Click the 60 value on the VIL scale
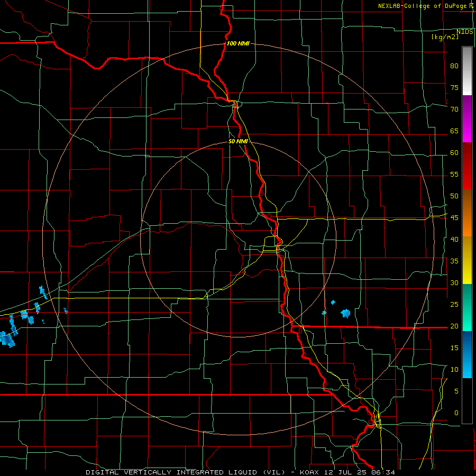The width and height of the screenshot is (476, 476). (454, 153)
